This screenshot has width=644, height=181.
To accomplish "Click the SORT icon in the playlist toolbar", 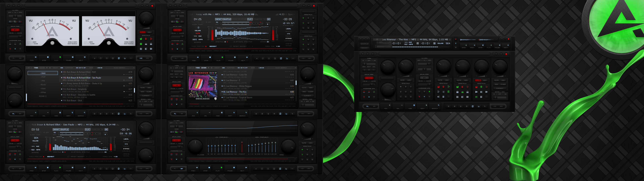I will click(73, 113).
